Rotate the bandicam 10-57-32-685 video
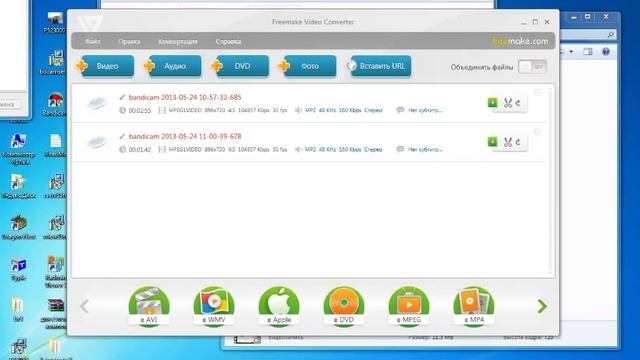The width and height of the screenshot is (640, 360). click(518, 103)
